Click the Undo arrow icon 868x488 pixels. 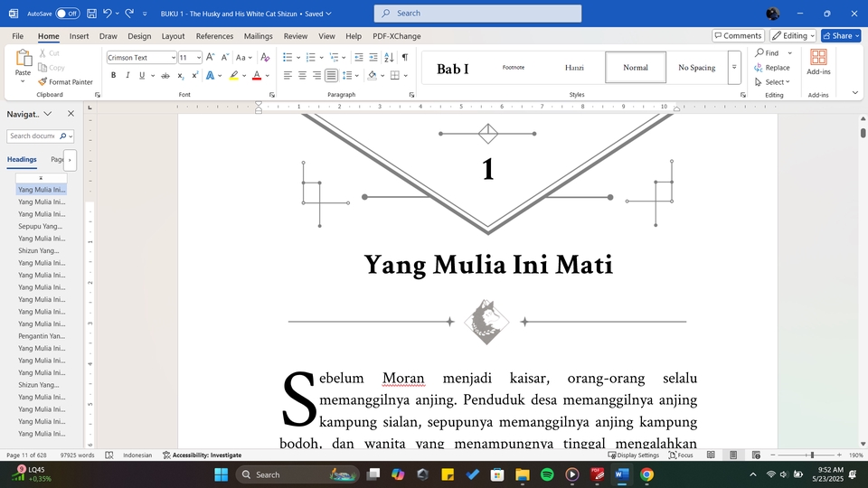[x=108, y=14]
